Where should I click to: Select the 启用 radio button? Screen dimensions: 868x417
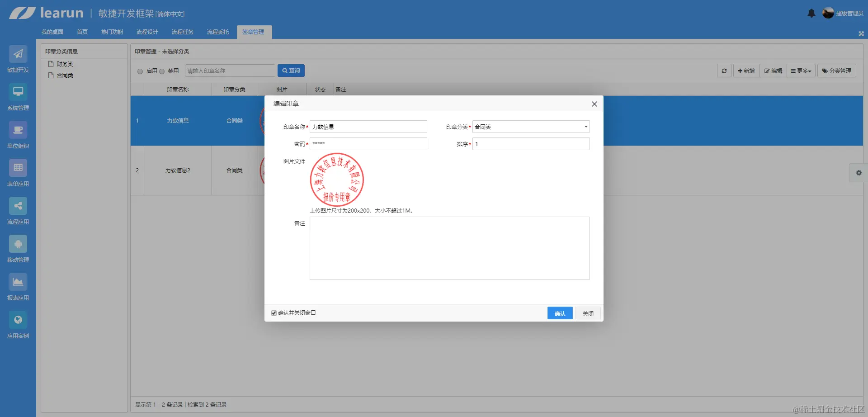140,71
